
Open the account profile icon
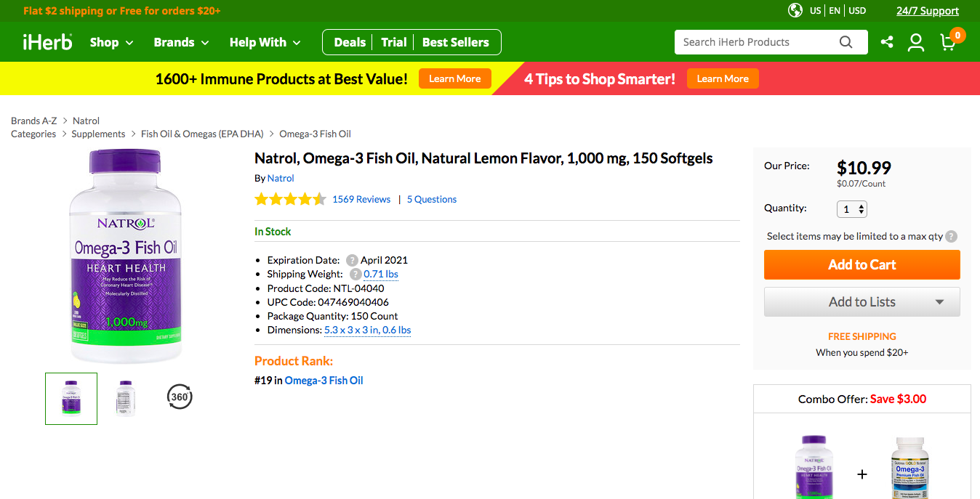coord(916,42)
